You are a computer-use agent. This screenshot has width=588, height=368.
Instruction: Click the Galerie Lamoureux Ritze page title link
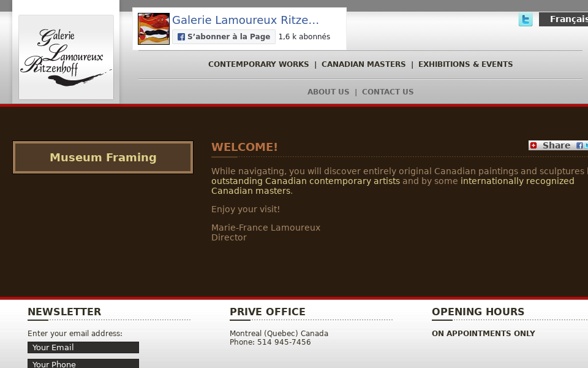[x=245, y=20]
